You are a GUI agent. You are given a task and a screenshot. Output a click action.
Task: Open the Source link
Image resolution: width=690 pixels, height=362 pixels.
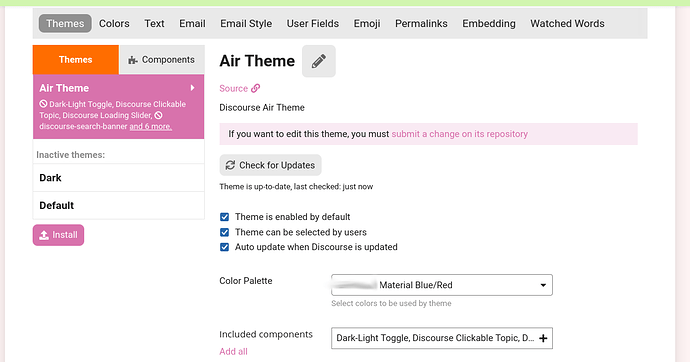click(239, 88)
